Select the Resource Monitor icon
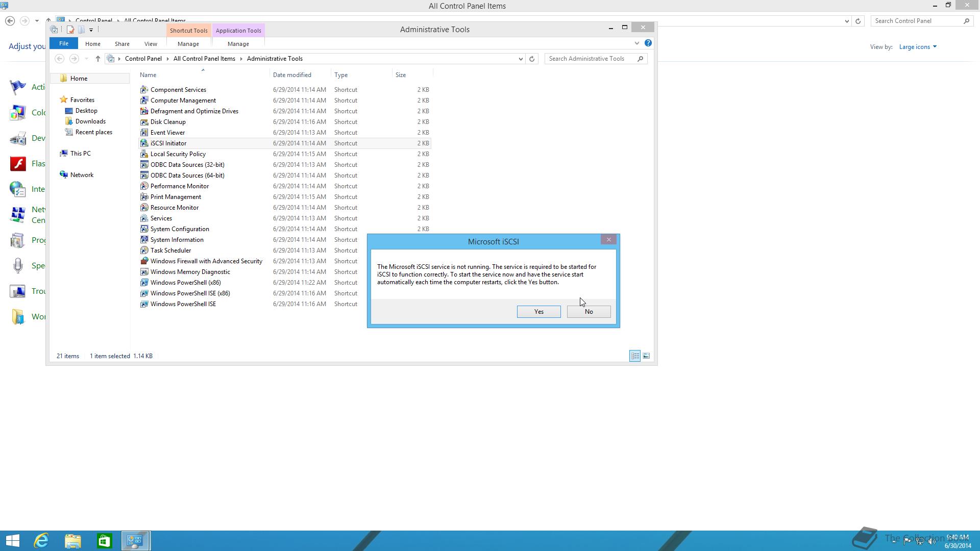The width and height of the screenshot is (980, 551). pyautogui.click(x=144, y=208)
